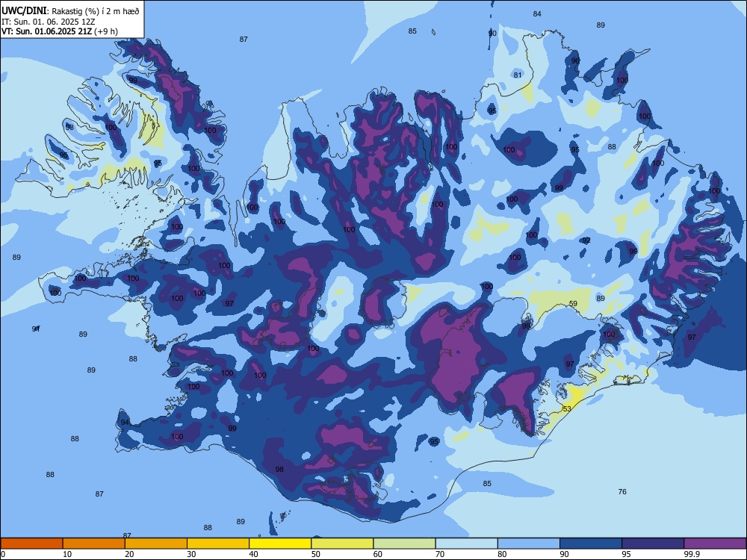
Task: Click the light blue 80–90 legend swatch
Action: click(x=529, y=544)
